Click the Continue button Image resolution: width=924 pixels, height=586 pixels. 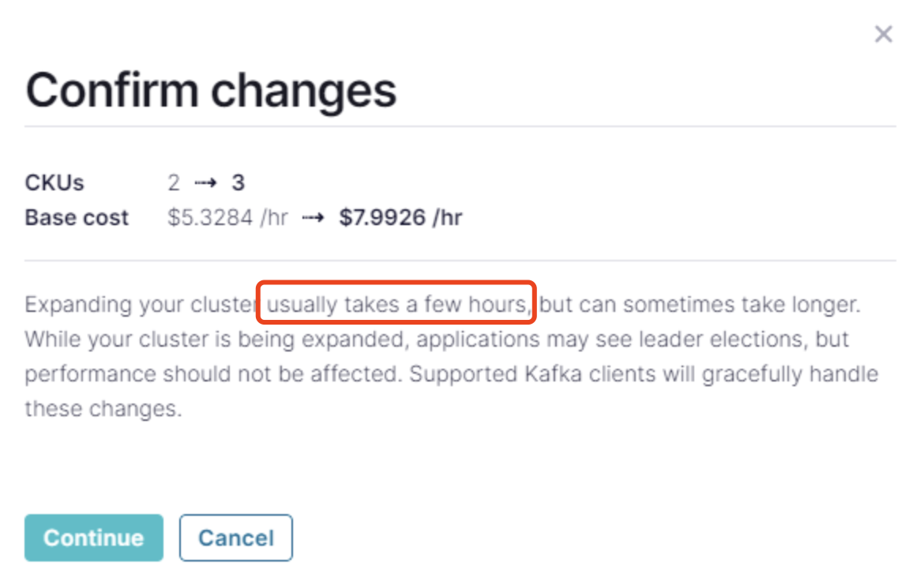tap(93, 538)
